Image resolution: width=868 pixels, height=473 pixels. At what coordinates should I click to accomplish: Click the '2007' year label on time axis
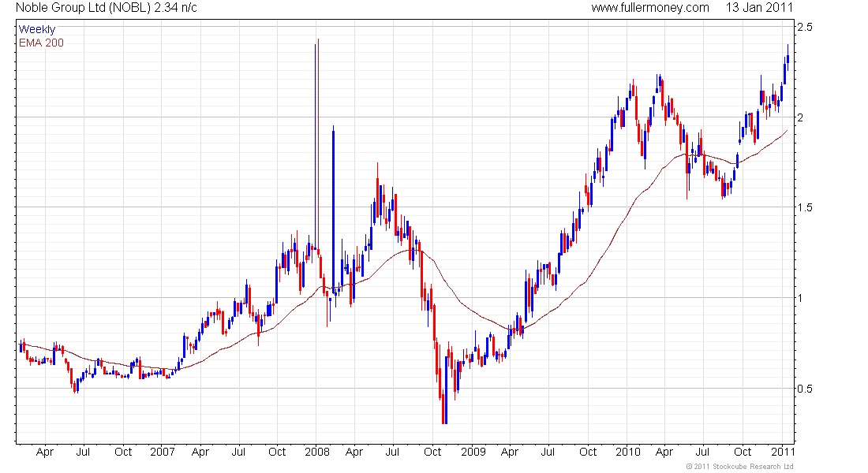coord(163,452)
